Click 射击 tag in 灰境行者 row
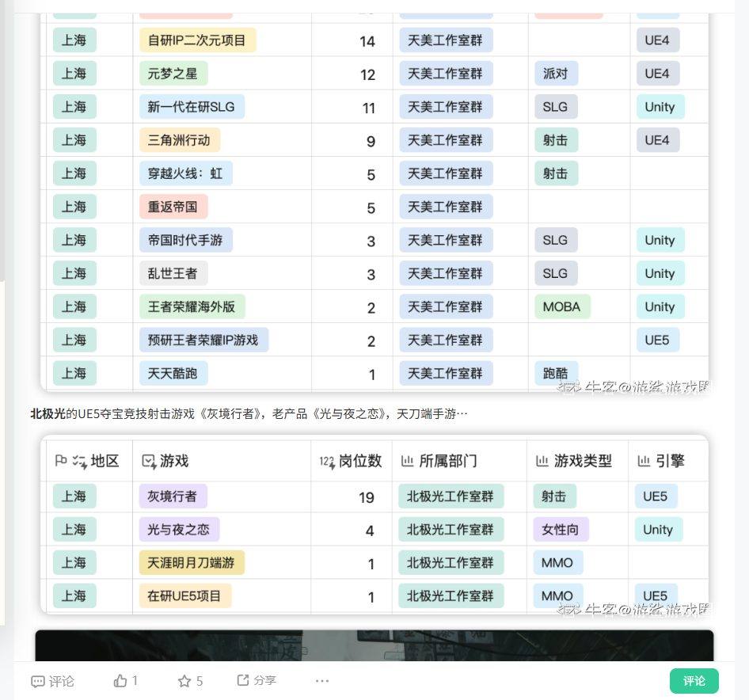Screen dimensions: 749x700 pyautogui.click(x=554, y=496)
